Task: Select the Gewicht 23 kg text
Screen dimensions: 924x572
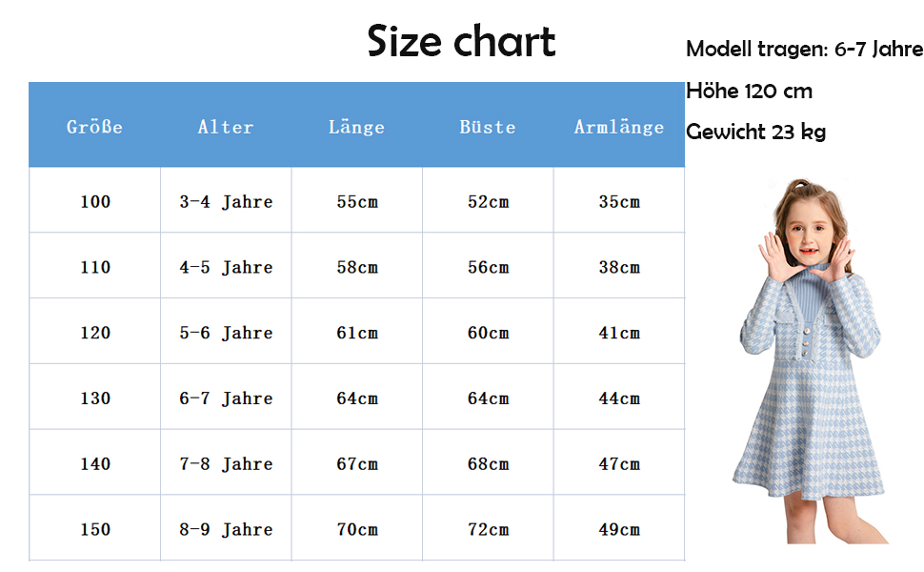Action: [x=755, y=133]
